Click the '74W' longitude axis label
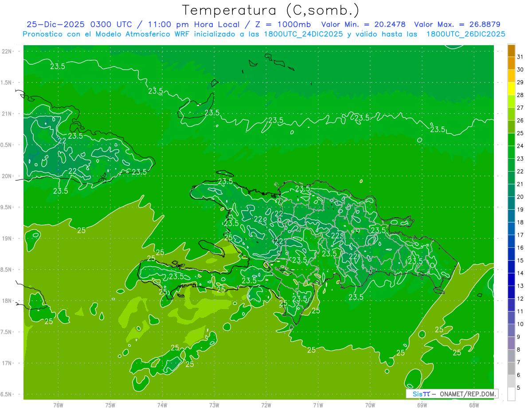Screen dimensions: 532x411 162,405
